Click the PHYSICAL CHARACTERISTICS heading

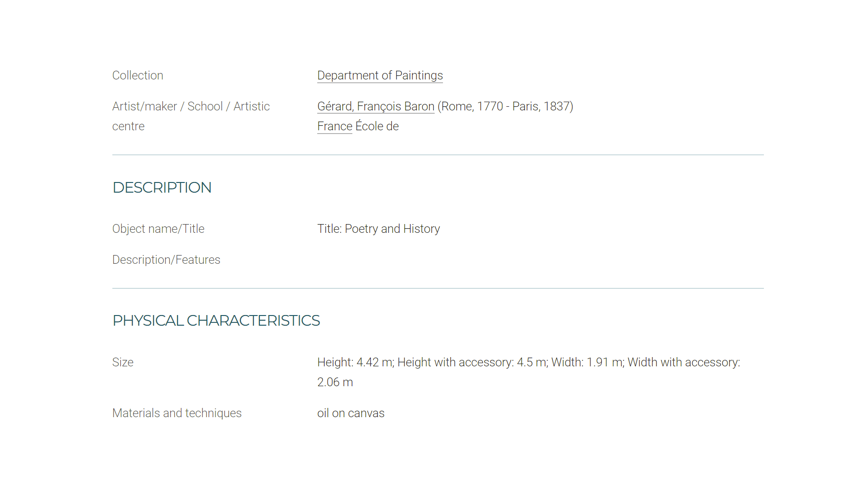click(x=216, y=321)
